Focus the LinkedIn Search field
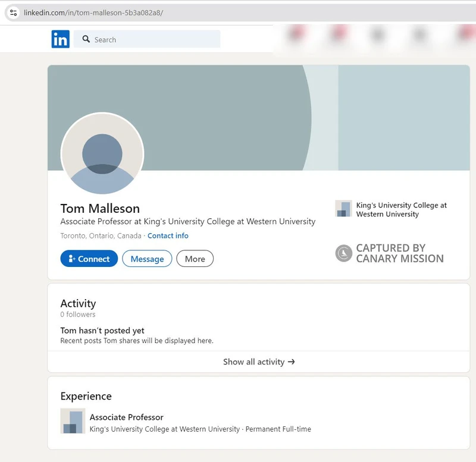Image resolution: width=476 pixels, height=462 pixels. (147, 39)
